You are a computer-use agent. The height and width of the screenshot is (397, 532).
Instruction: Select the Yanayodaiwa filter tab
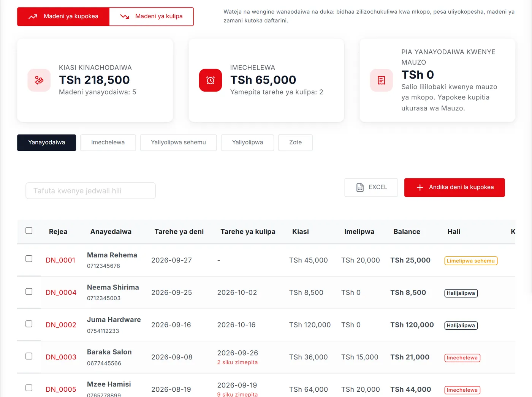click(x=46, y=142)
